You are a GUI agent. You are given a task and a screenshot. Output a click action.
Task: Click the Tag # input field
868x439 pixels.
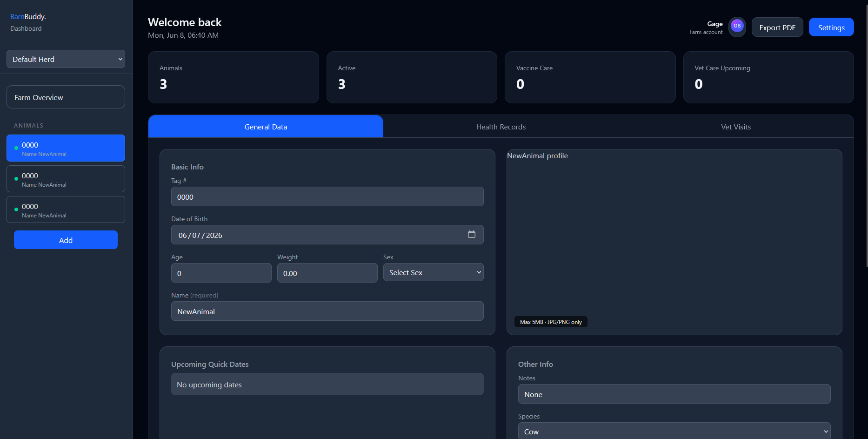(x=327, y=196)
